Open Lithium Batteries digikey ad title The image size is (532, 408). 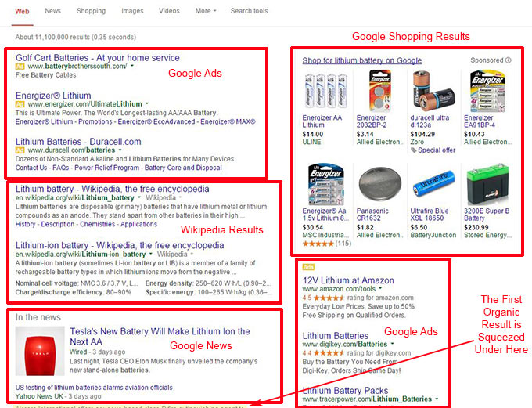coord(336,336)
